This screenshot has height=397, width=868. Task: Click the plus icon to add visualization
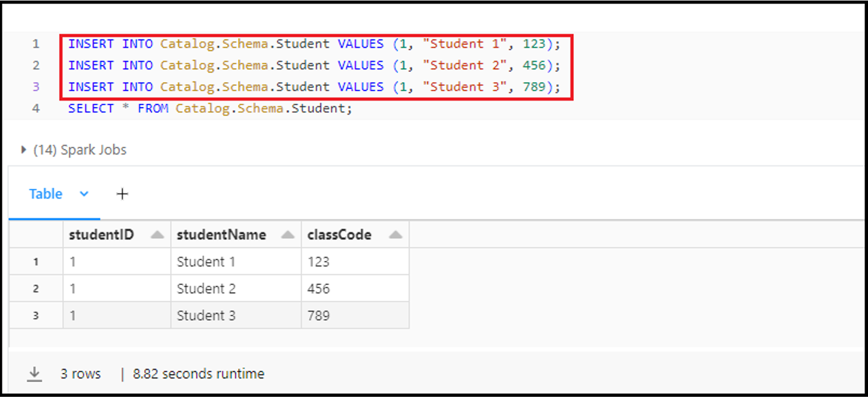pos(122,194)
